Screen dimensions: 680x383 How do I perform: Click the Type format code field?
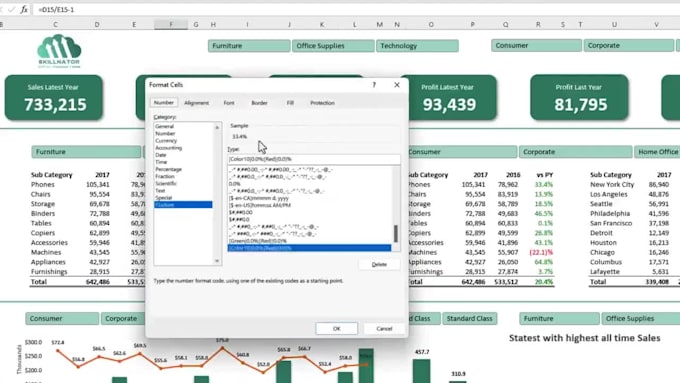coord(314,159)
